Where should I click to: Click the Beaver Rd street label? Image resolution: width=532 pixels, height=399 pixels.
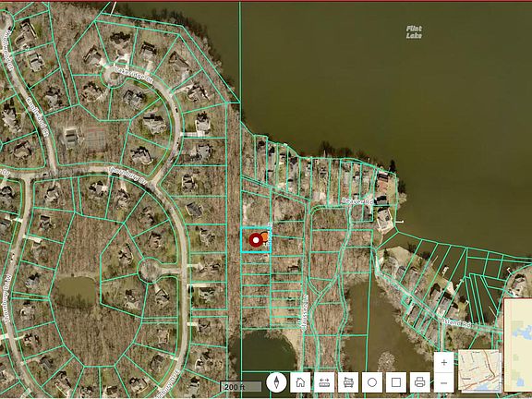[x=357, y=201]
